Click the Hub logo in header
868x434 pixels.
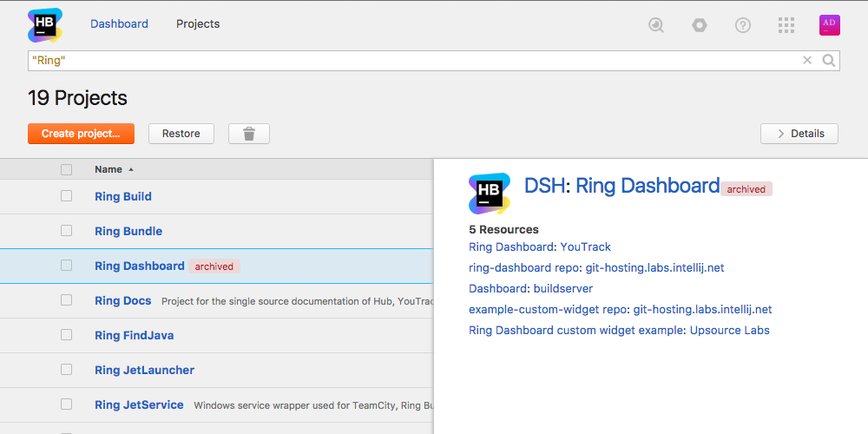45,25
